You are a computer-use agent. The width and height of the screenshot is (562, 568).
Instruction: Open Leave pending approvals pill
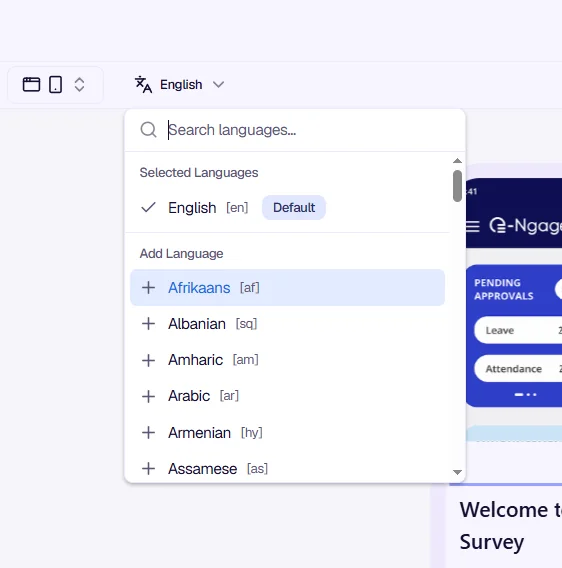518,330
